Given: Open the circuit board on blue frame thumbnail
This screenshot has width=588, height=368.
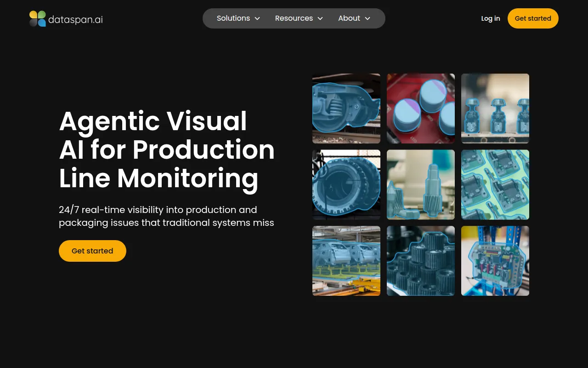Looking at the screenshot, I should tap(495, 261).
